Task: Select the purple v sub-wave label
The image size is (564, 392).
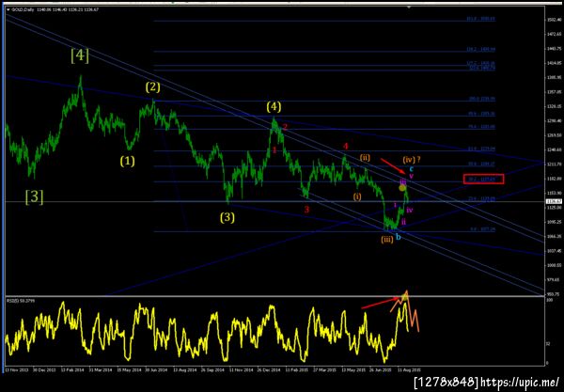Action: (x=411, y=176)
